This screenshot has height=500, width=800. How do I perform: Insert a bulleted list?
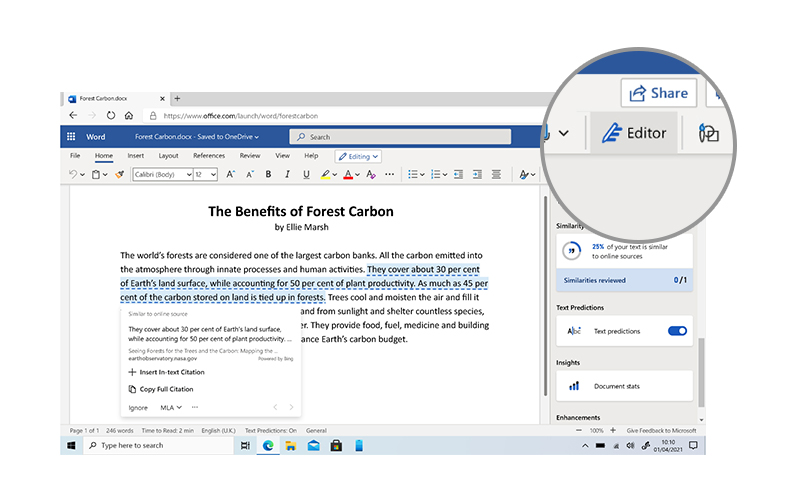click(x=413, y=174)
